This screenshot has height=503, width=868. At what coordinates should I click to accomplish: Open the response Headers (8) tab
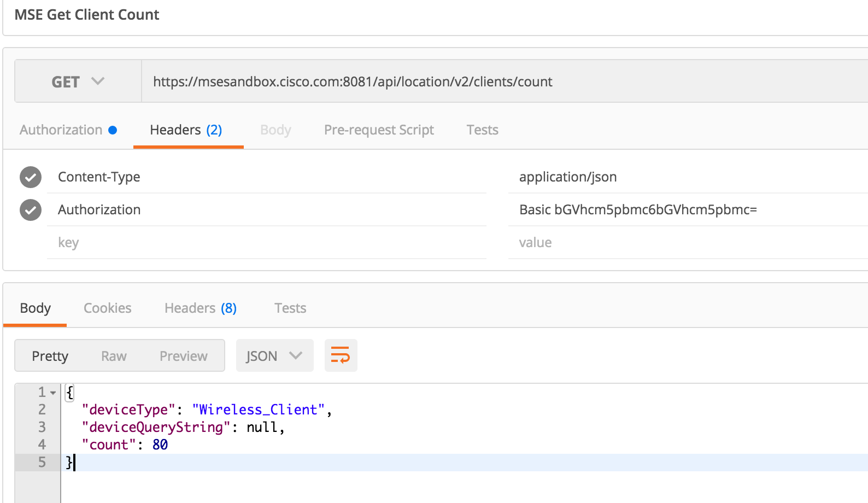tap(201, 308)
